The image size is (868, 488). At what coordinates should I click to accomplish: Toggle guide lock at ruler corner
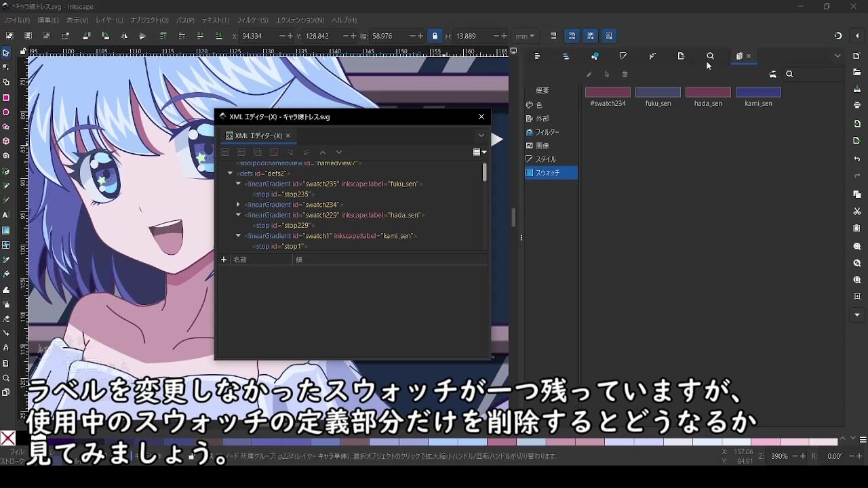23,52
